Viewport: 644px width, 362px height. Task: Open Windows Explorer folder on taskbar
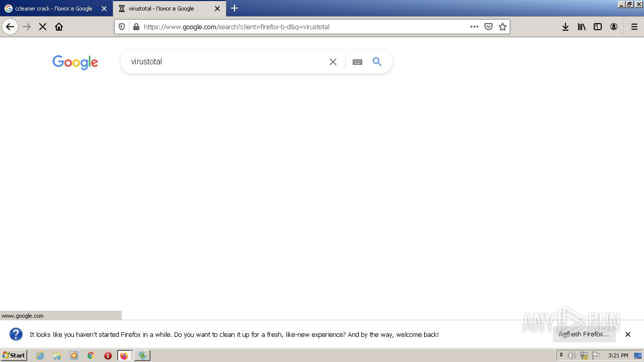coord(57,355)
